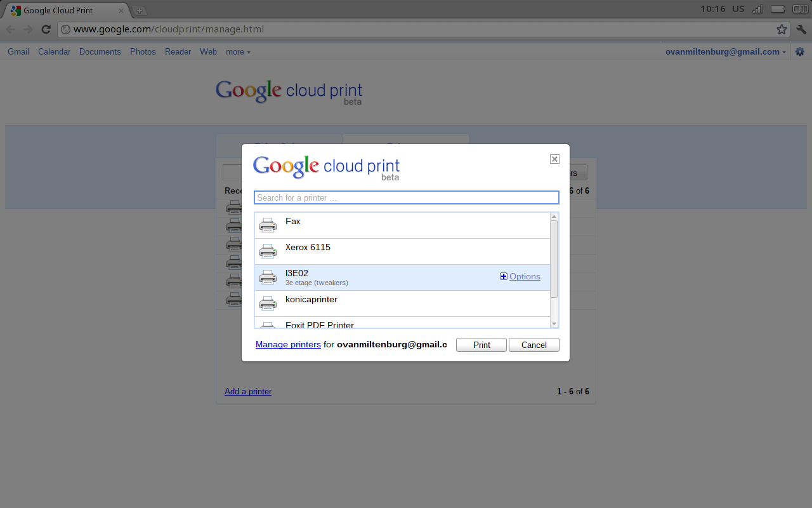Open Gmail from the Google bar

[x=18, y=52]
